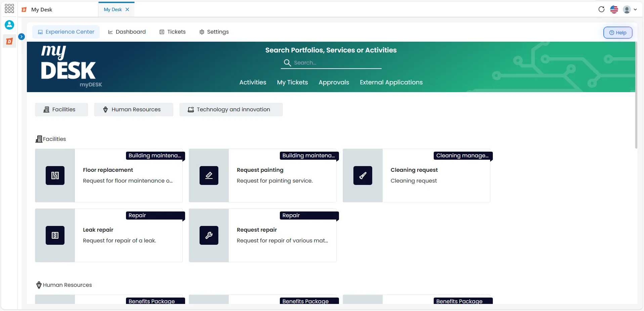Filter by the Facilities portfolio button

pos(61,110)
